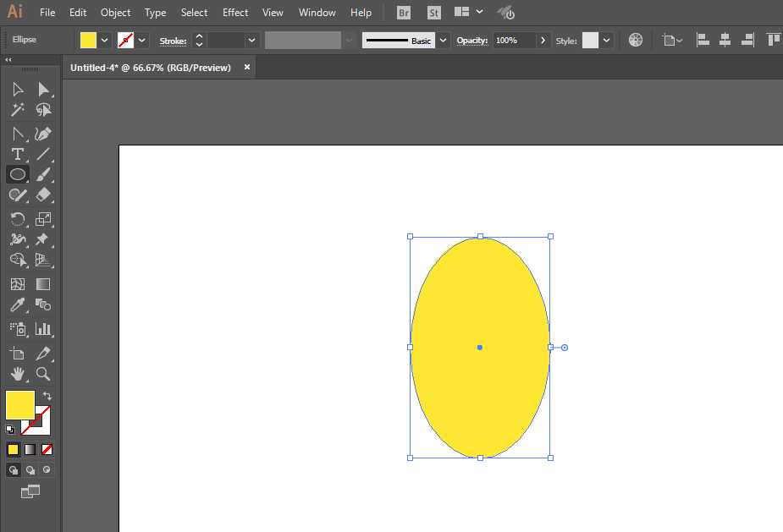Screen dimensions: 783x532
Task: Select the Eyedropper tool
Action: 17,305
